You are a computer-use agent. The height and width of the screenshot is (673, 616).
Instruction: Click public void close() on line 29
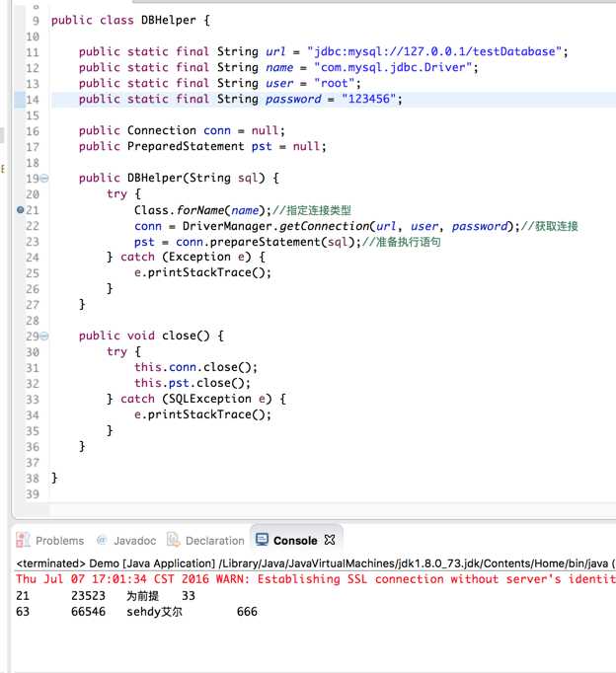pos(144,336)
